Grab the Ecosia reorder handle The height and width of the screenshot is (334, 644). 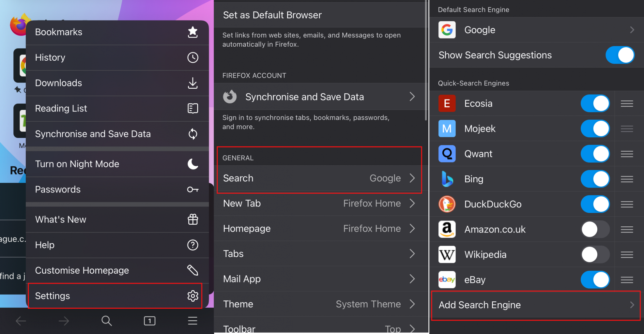tap(627, 103)
